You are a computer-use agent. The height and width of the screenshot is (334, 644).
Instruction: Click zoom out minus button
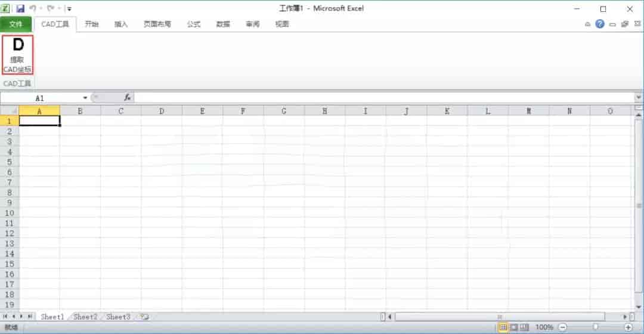pos(562,327)
